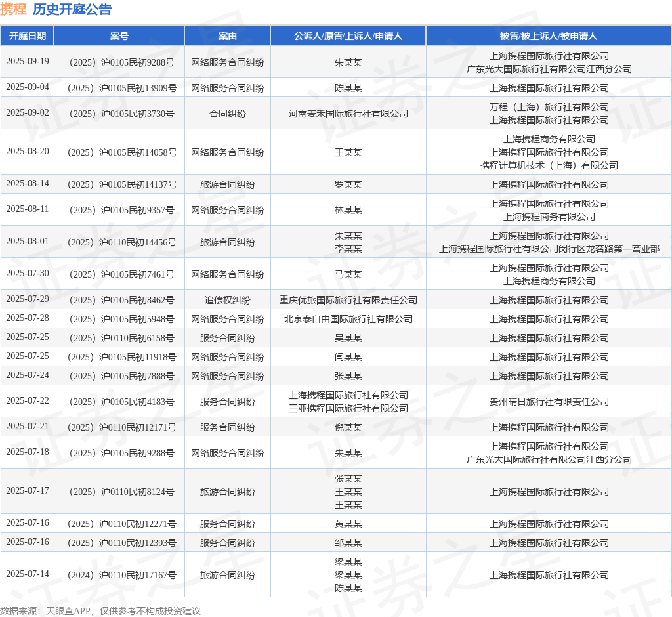Click defendant 贵州晴日旅行社有限责任公司
Screen dimensions: 672x617
coord(549,402)
